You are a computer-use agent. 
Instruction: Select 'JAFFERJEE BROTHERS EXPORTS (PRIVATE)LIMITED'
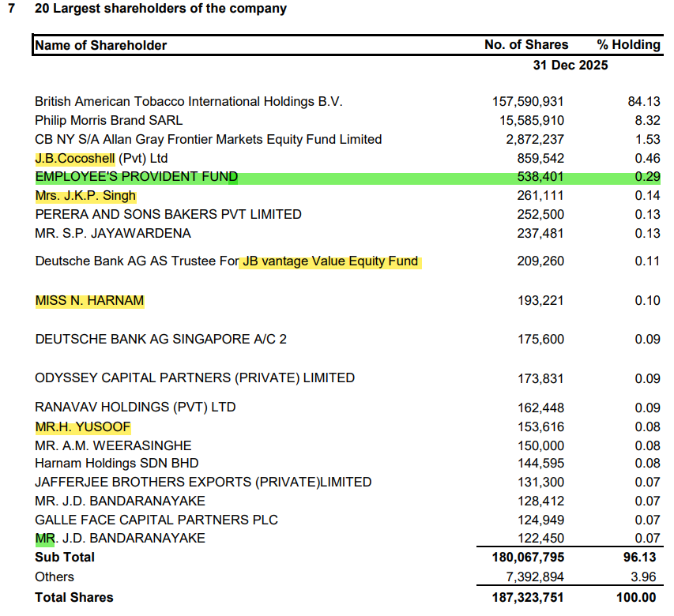203,482
